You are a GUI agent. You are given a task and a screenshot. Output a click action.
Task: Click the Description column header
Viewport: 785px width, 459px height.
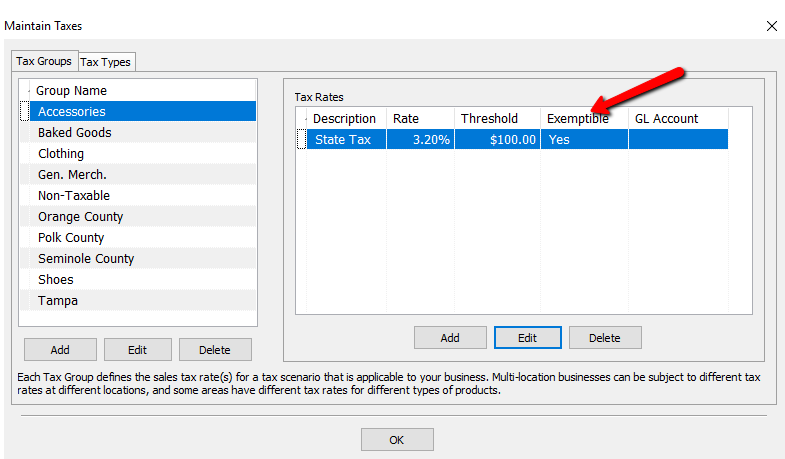346,118
